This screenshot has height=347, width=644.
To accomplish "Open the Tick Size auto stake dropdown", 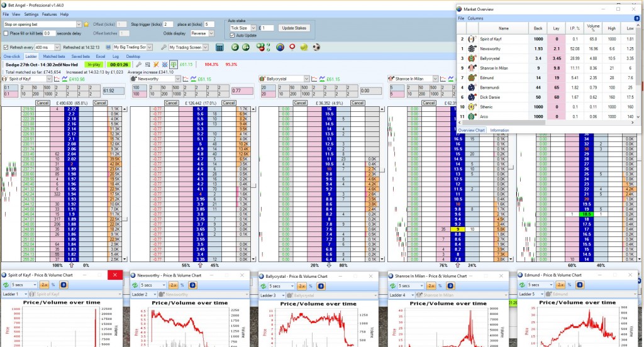I will click(253, 28).
